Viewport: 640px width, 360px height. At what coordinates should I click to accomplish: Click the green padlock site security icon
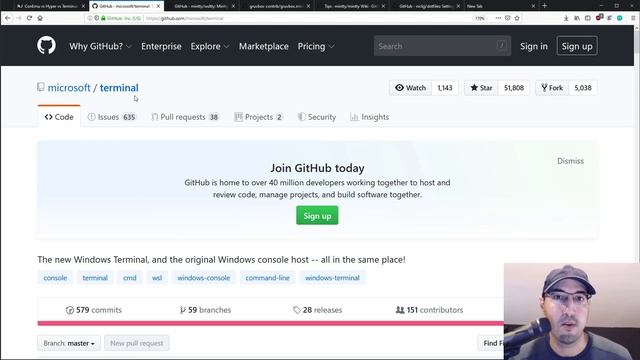(x=103, y=18)
